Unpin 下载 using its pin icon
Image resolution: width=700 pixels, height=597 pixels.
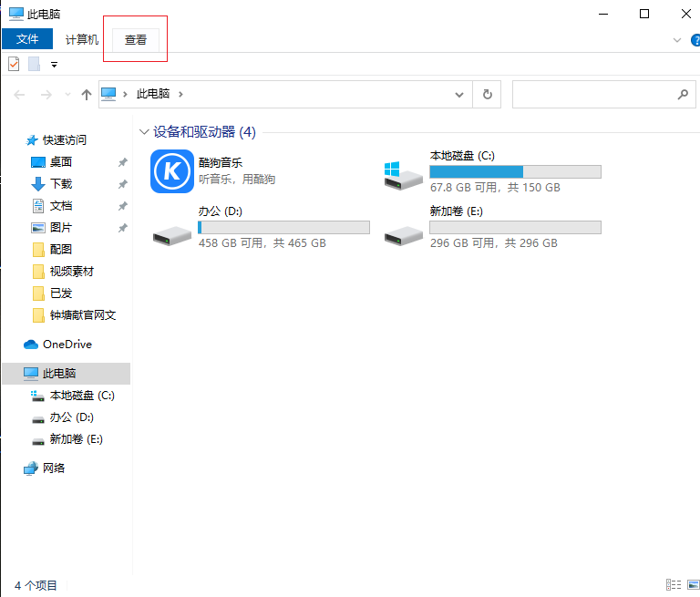click(123, 184)
